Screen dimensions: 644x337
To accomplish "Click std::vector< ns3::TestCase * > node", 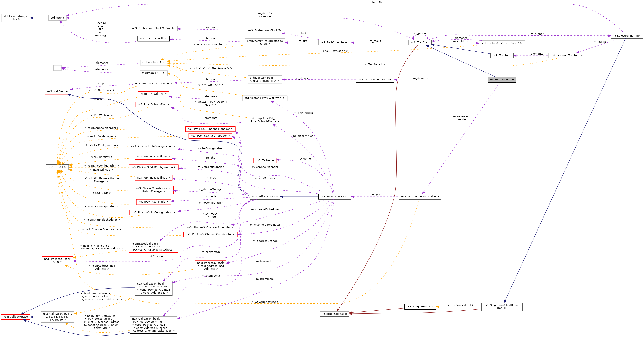I will 502,43.
